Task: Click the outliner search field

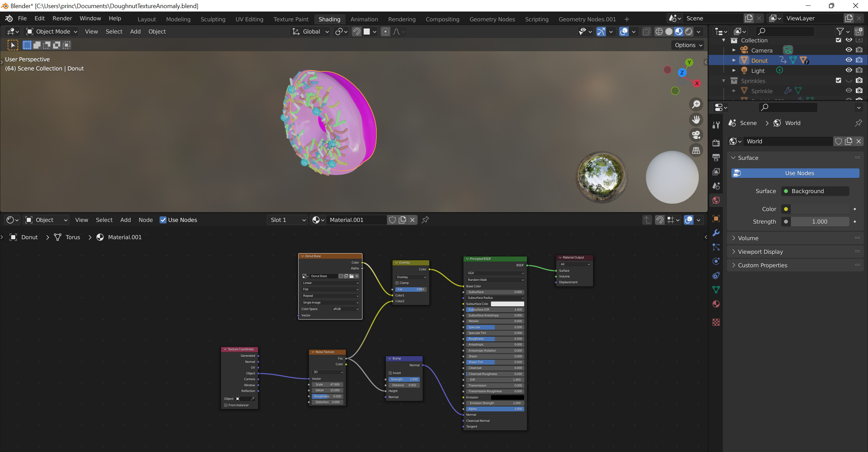Action: coord(785,32)
